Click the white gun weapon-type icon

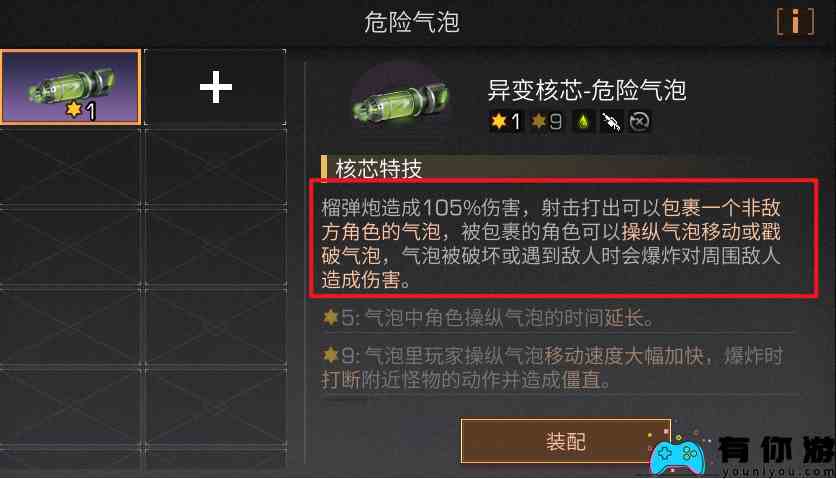tap(611, 122)
